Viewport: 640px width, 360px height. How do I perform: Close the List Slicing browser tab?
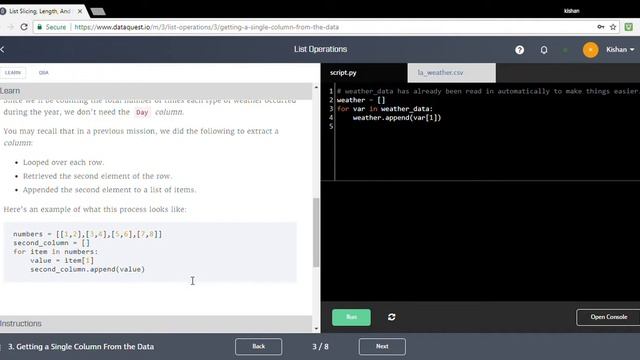point(80,11)
